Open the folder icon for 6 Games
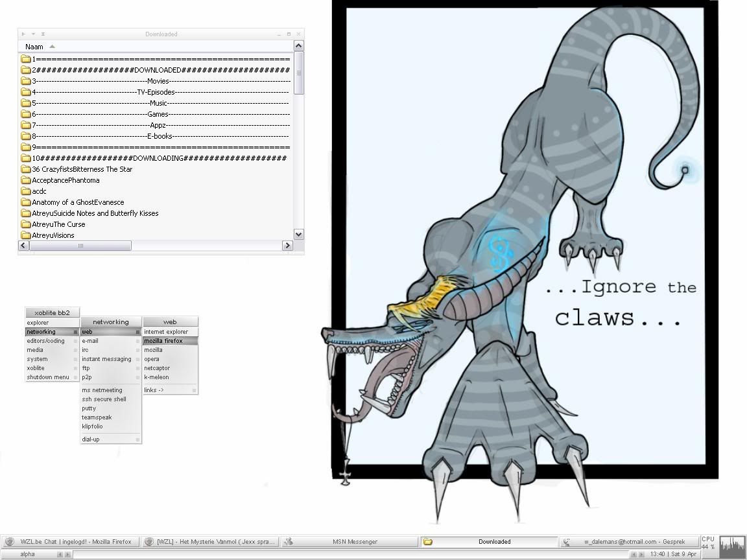This screenshot has width=747, height=560. (26, 114)
